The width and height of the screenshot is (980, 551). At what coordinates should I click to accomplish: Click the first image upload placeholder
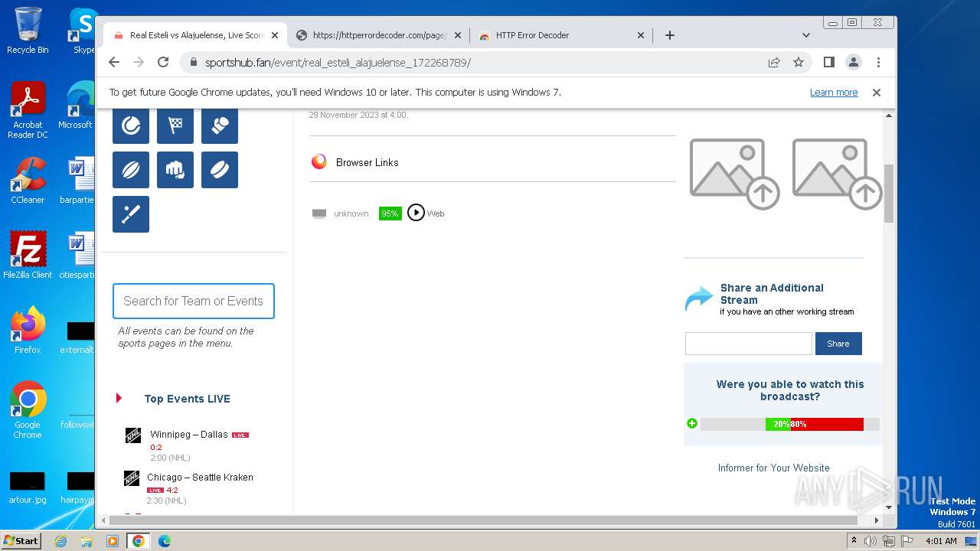tap(733, 174)
